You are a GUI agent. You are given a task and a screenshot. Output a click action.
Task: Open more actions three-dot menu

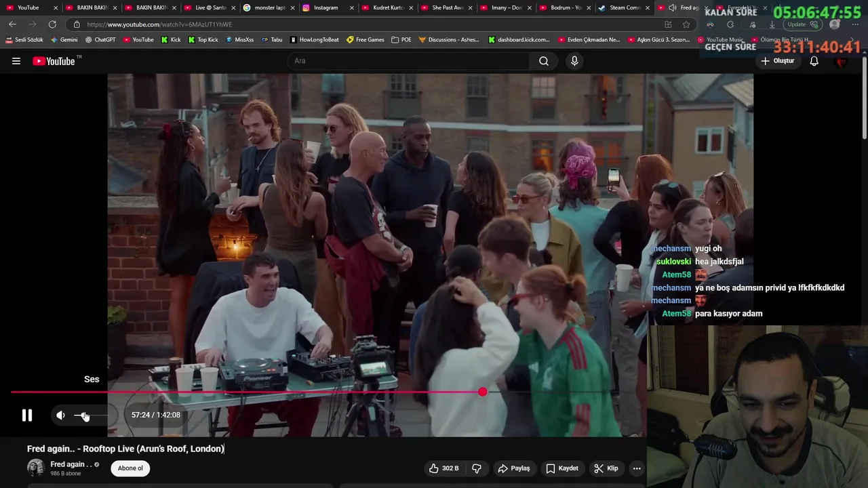coord(636,468)
